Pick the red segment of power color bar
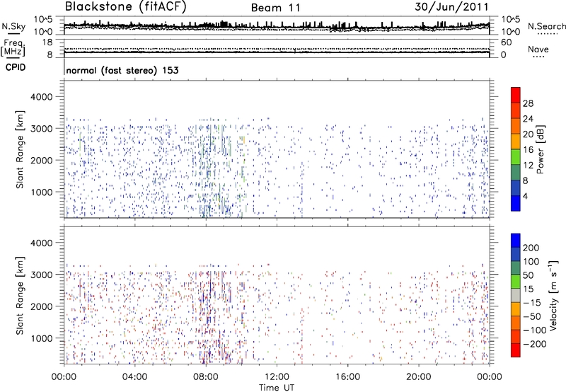The width and height of the screenshot is (566, 392). (x=516, y=96)
